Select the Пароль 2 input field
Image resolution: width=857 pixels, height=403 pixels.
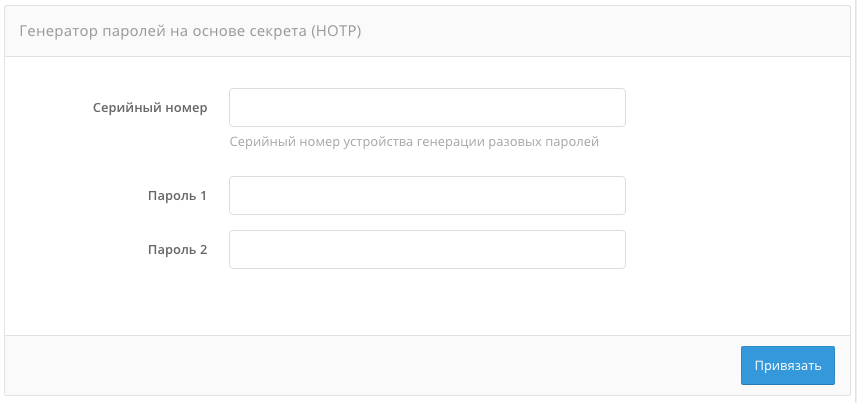tap(427, 250)
